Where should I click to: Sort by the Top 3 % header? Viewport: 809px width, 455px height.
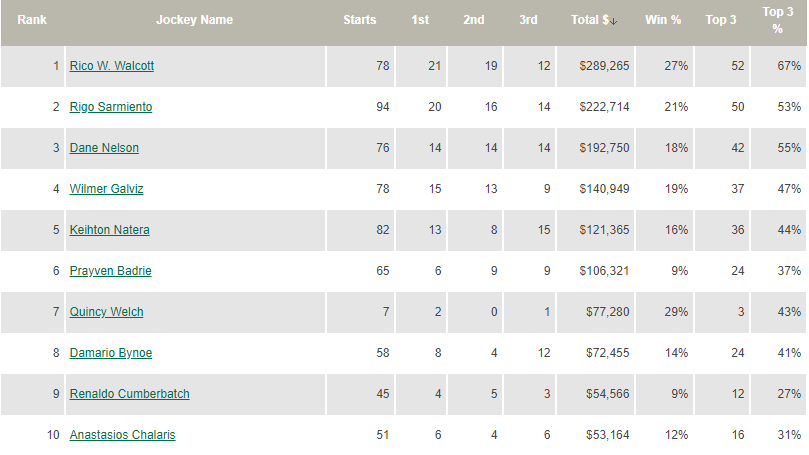pyautogui.click(x=777, y=20)
